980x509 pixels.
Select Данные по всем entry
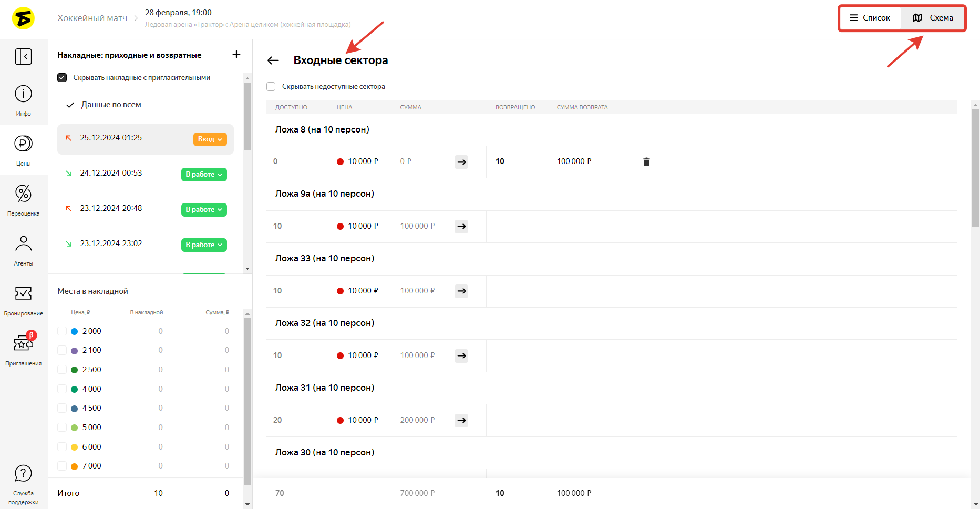tap(111, 105)
